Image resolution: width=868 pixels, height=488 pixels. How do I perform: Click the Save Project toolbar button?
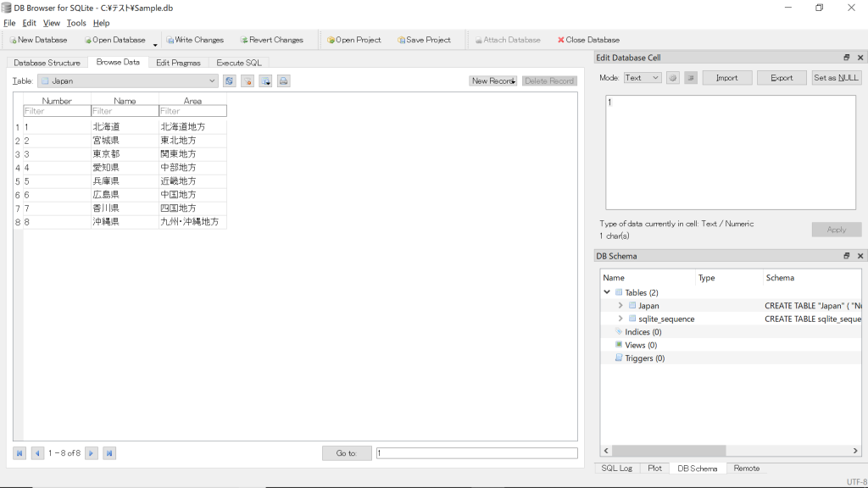pos(424,40)
